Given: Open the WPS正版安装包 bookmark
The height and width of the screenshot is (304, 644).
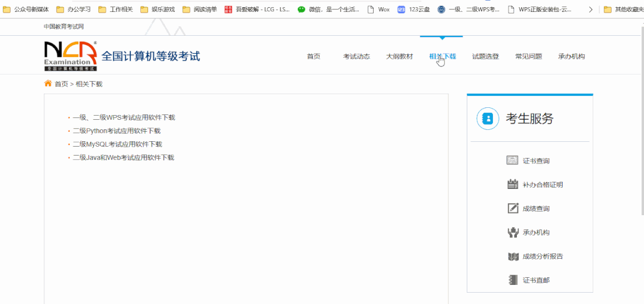Looking at the screenshot, I should [540, 10].
